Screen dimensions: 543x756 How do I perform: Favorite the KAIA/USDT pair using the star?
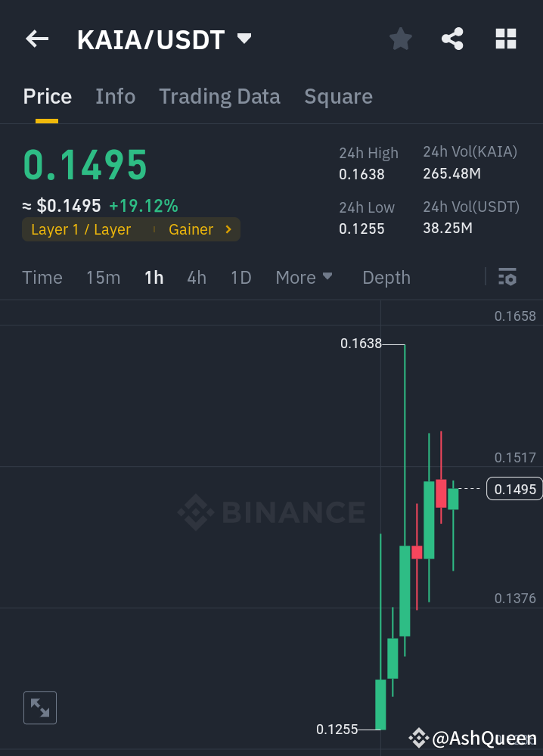[x=400, y=39]
